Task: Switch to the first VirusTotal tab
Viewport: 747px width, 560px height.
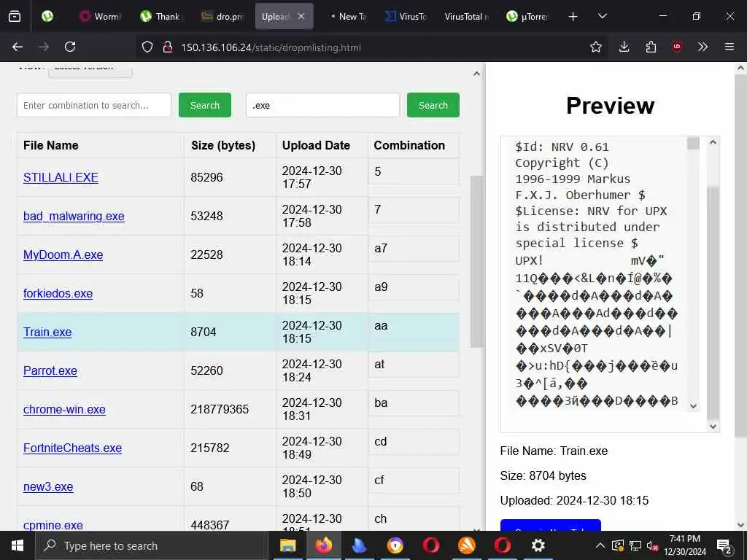Action: tap(406, 17)
